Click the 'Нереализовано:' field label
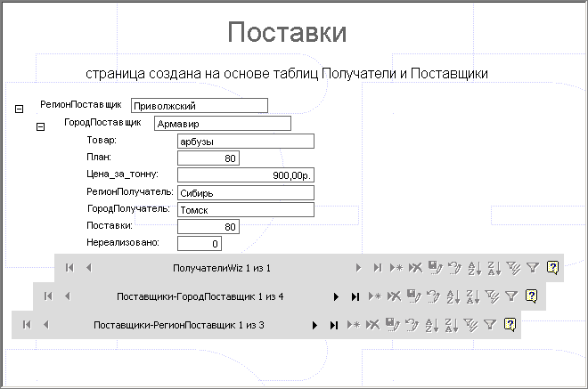The image size is (588, 389). pos(123,242)
